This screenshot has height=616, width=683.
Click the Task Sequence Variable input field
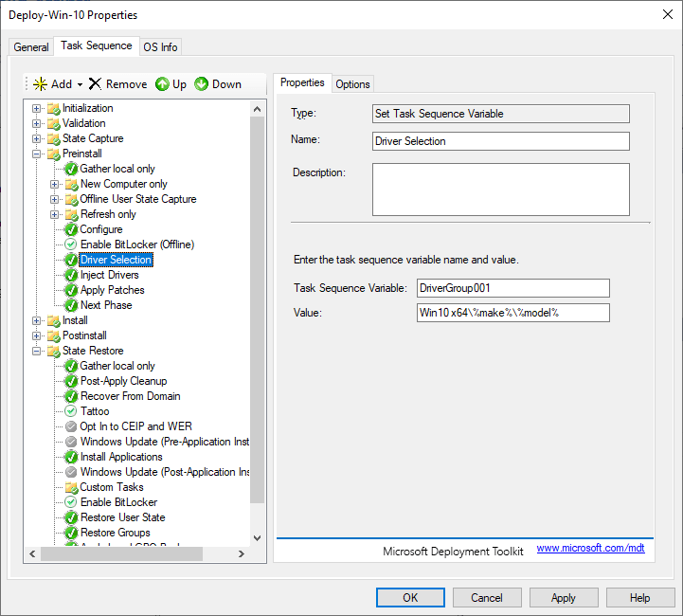[512, 288]
